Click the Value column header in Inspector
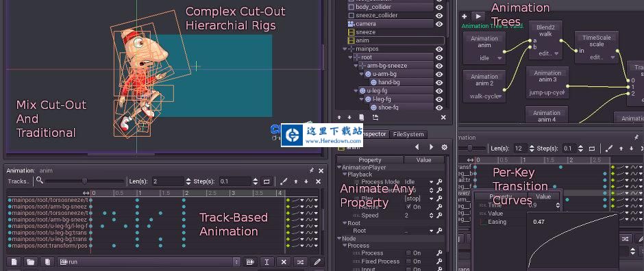Viewport: 644px width, 271px height. [424, 160]
